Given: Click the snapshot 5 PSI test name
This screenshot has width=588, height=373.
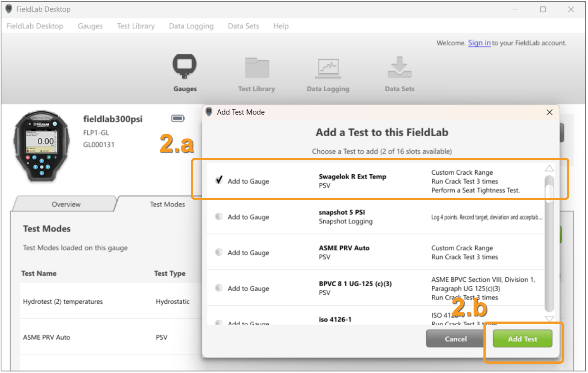Looking at the screenshot, I should (x=342, y=212).
